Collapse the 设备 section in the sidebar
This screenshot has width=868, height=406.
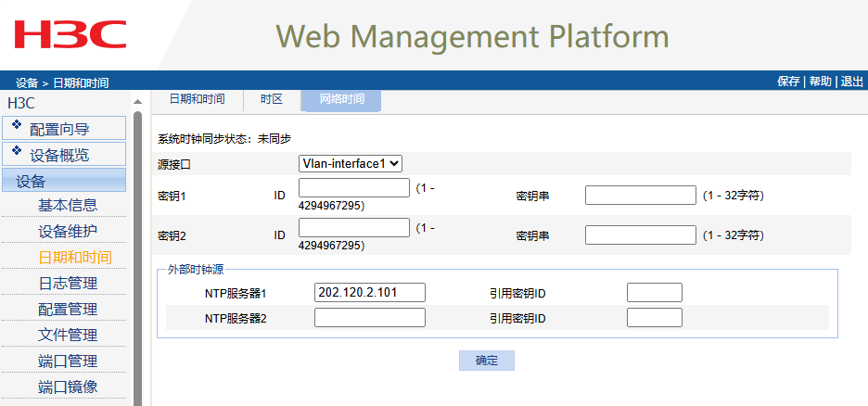[x=63, y=181]
